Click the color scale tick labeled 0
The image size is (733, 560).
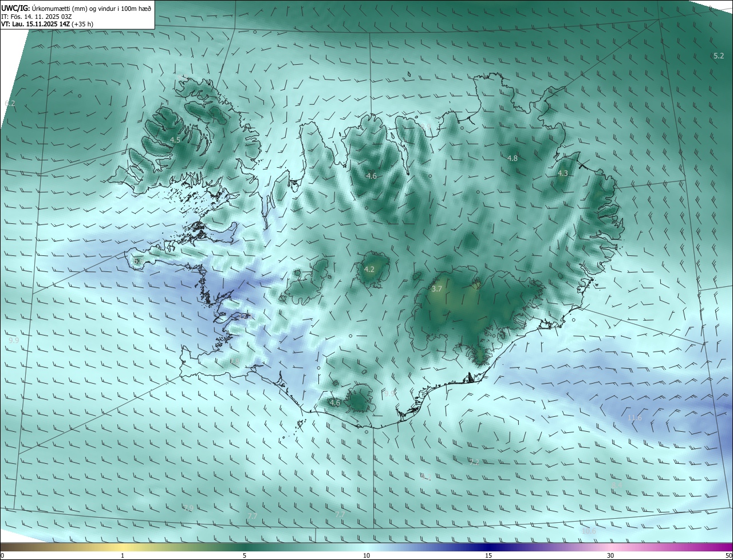[2, 555]
